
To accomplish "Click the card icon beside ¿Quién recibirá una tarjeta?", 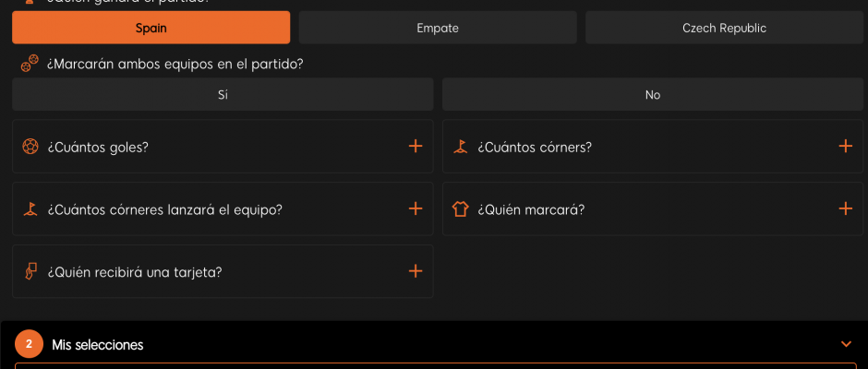I will tap(30, 271).
